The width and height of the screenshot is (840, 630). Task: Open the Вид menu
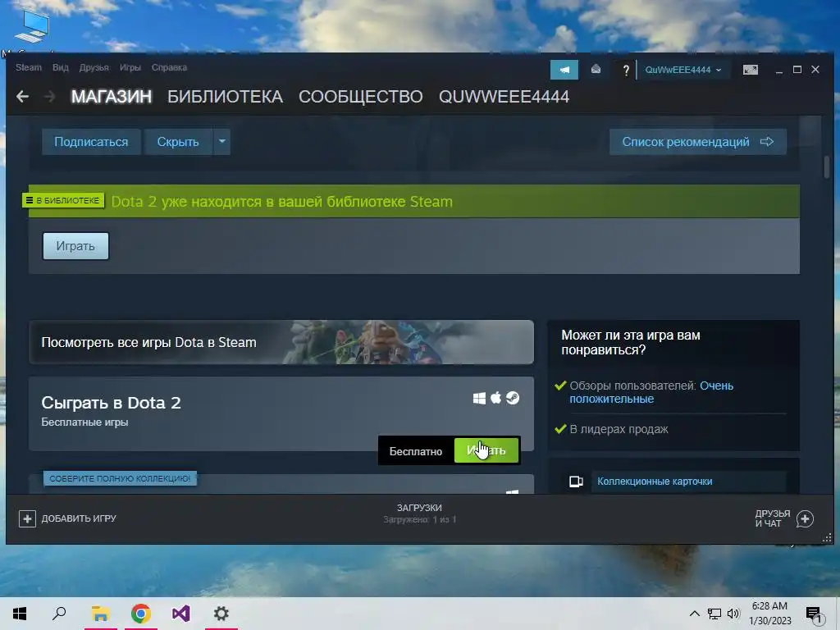point(61,67)
